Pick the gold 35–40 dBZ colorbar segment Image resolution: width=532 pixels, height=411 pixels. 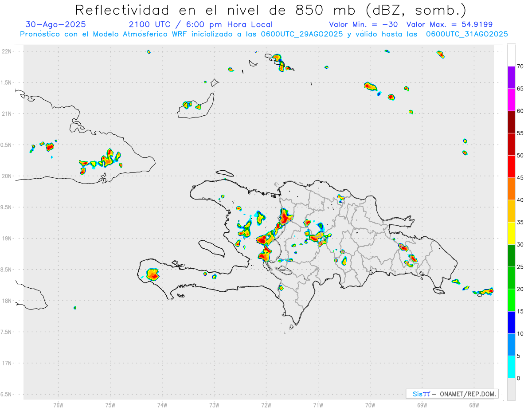(511, 211)
